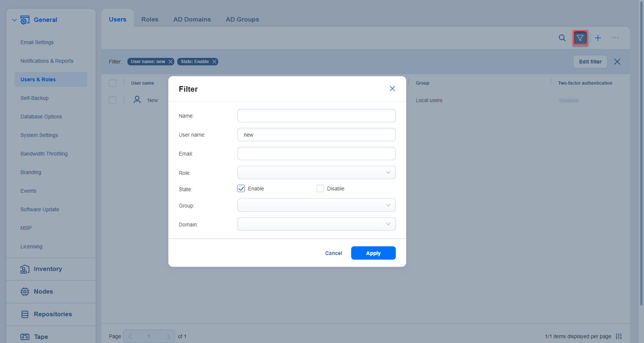Viewport: 644px width, 343px height.
Task: Click the search magnifier icon
Action: [x=562, y=38]
